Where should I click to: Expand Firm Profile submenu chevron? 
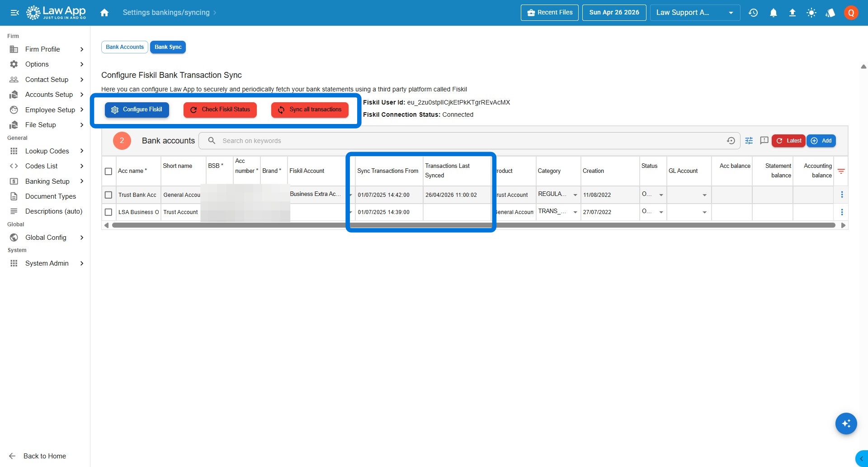pos(82,49)
